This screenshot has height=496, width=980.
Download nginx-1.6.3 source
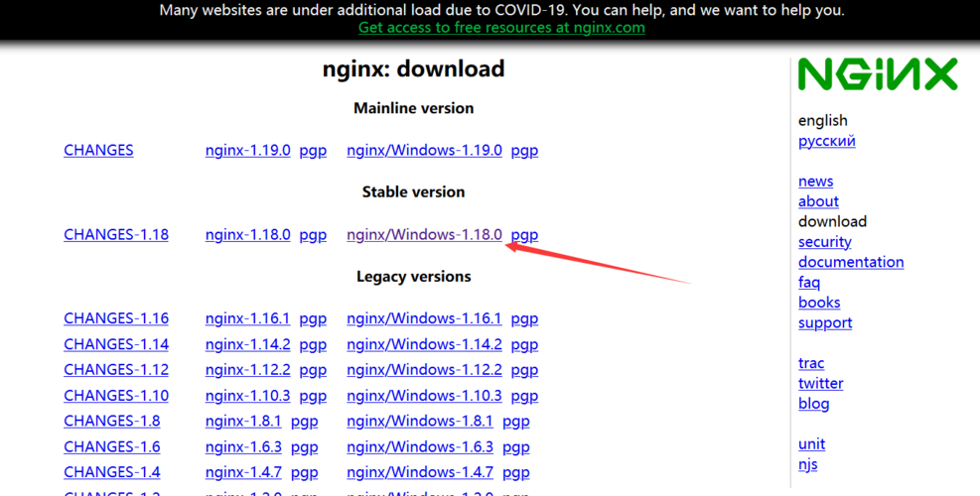(243, 447)
